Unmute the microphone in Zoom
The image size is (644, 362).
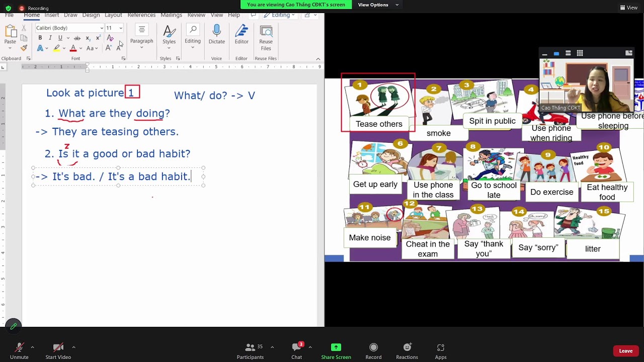point(19,350)
